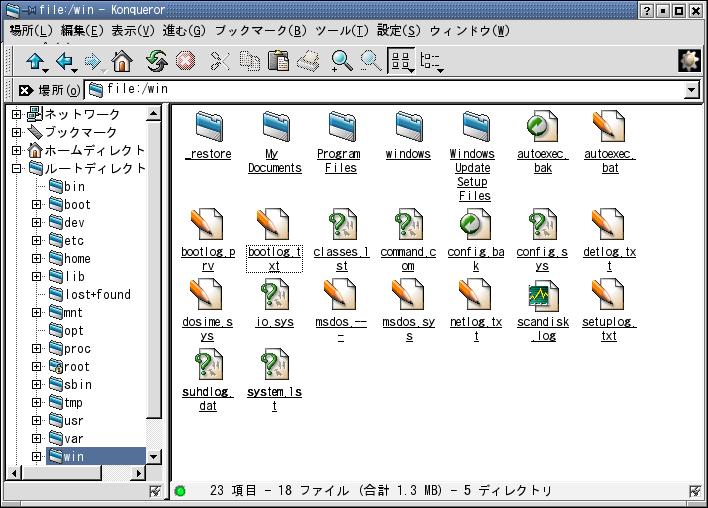Click the file:/win location input field
The height and width of the screenshot is (508, 708).
tap(390, 90)
